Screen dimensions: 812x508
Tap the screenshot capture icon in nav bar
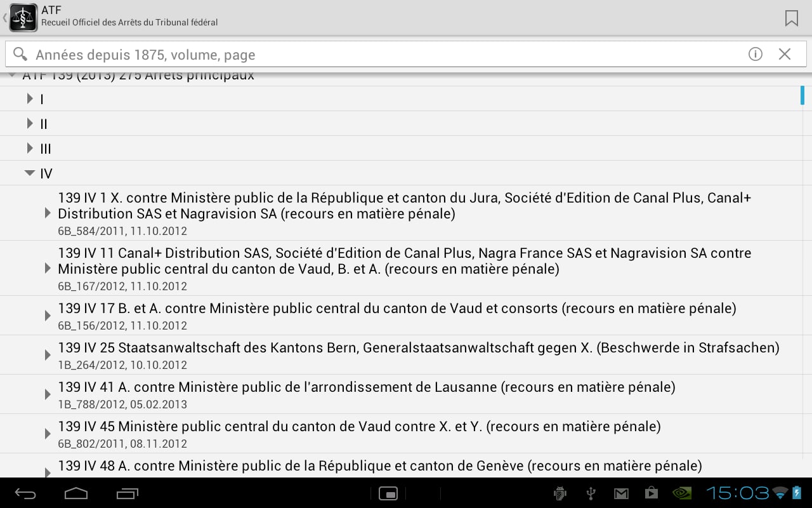tap(388, 493)
